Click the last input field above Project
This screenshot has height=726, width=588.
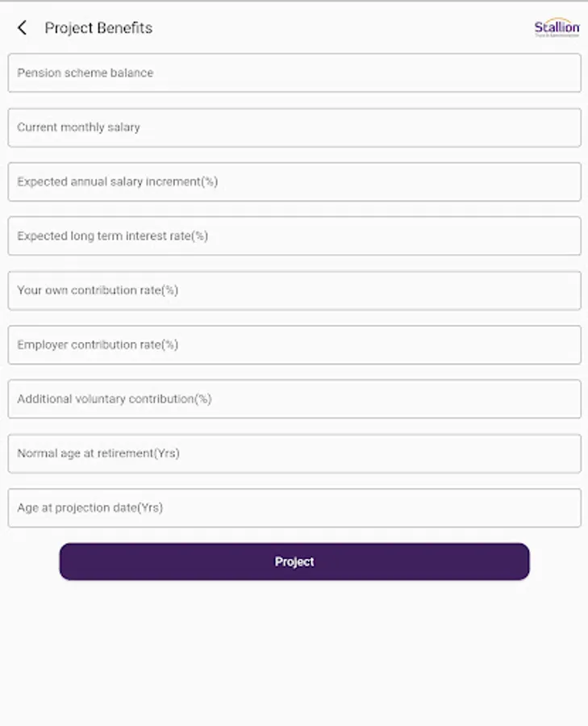click(x=294, y=508)
